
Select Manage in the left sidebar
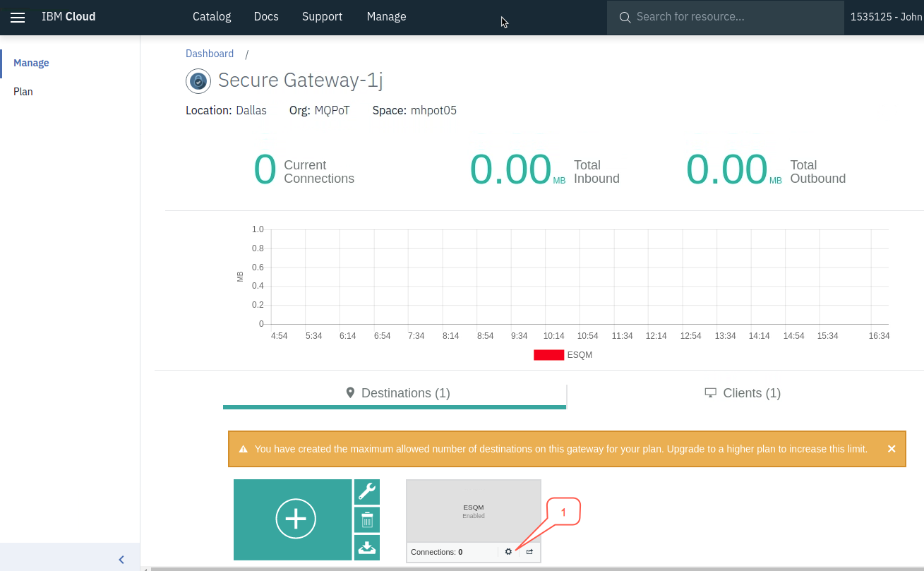click(31, 63)
